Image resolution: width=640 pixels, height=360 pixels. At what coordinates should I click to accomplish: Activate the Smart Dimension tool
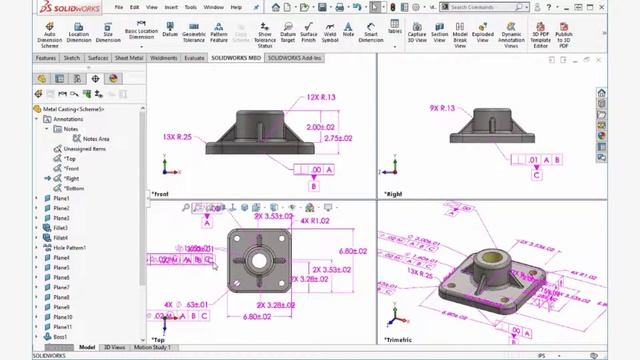point(371,33)
